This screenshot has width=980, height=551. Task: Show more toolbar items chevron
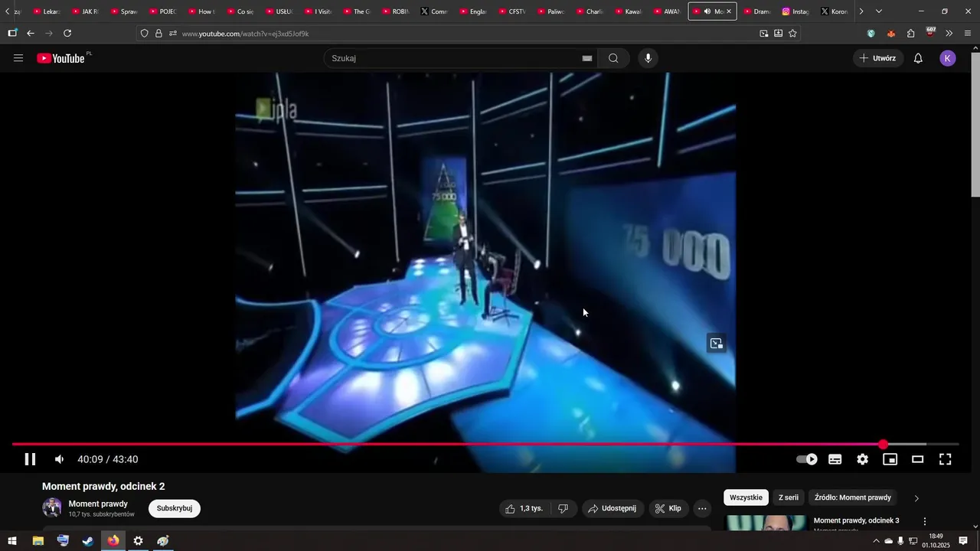(x=949, y=33)
